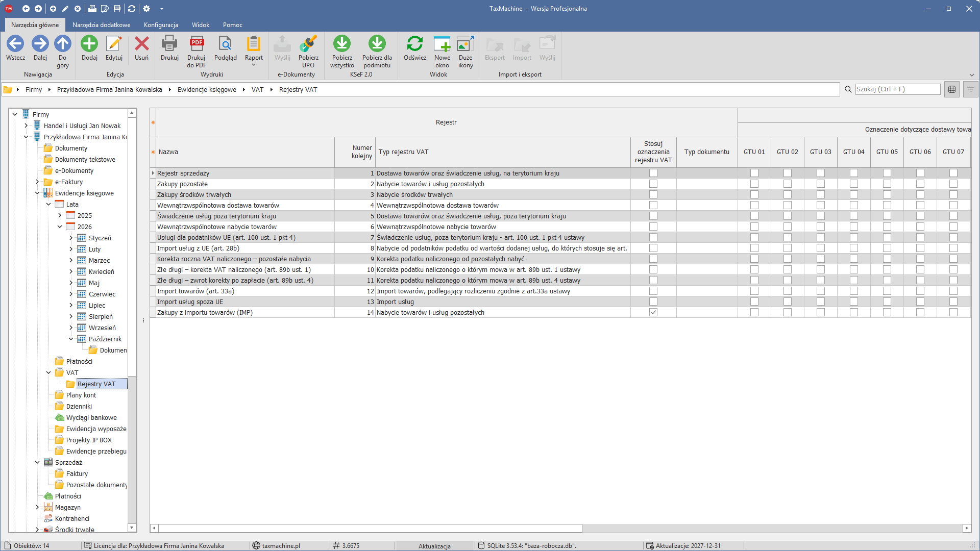Open the Narzędzia dodatkowe tab
This screenshot has height=551, width=980.
click(101, 25)
